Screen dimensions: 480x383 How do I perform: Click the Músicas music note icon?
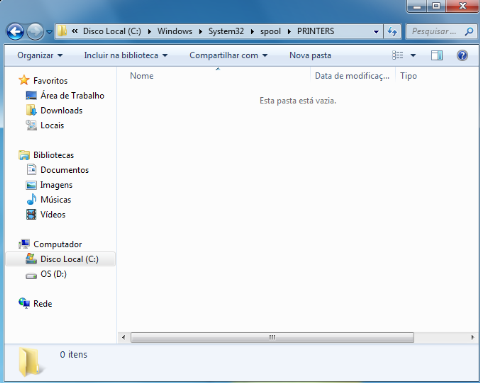coord(31,199)
